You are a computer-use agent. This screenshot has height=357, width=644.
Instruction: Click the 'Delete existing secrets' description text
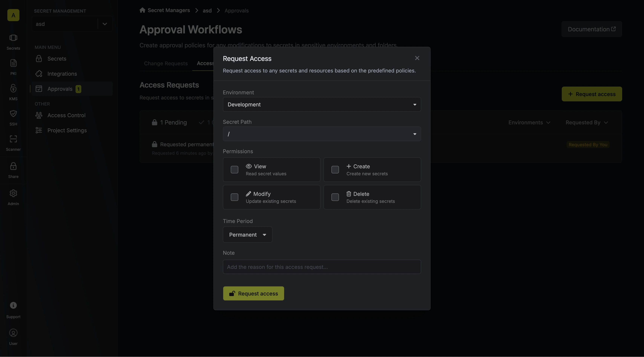[370, 201]
